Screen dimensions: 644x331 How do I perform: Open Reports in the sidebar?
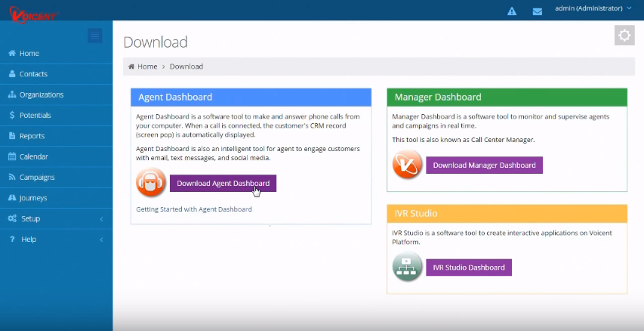[x=57, y=136]
